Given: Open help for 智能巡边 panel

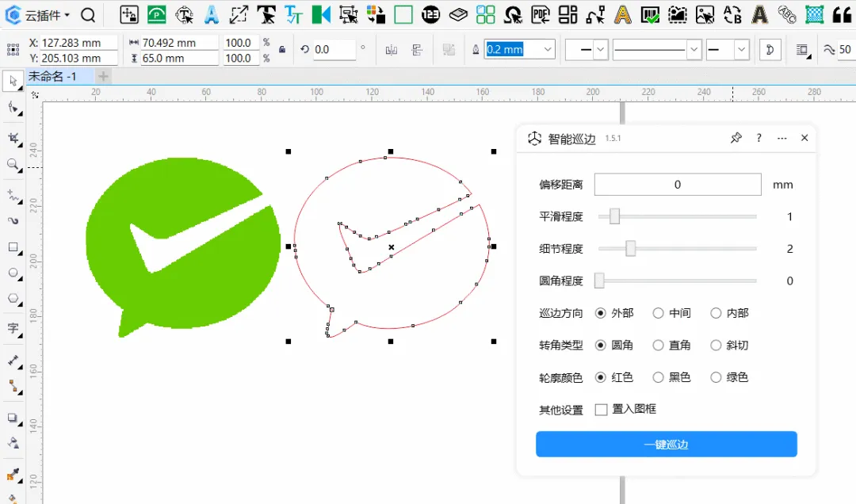Looking at the screenshot, I should coord(759,138).
